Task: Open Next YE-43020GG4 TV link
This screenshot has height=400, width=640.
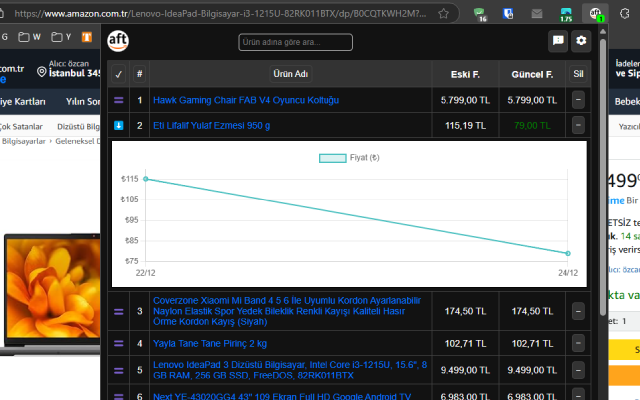Action: [282, 396]
